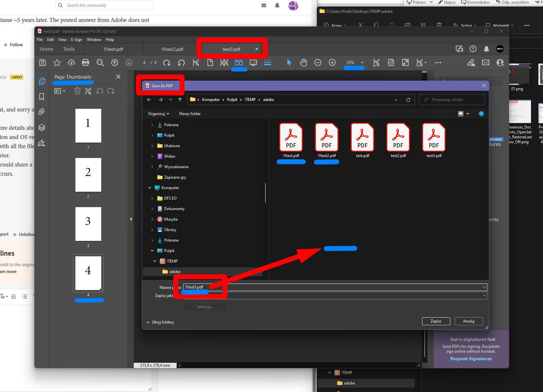
Task: Toggle Ukryj foldery folder pane
Action: pyautogui.click(x=160, y=322)
